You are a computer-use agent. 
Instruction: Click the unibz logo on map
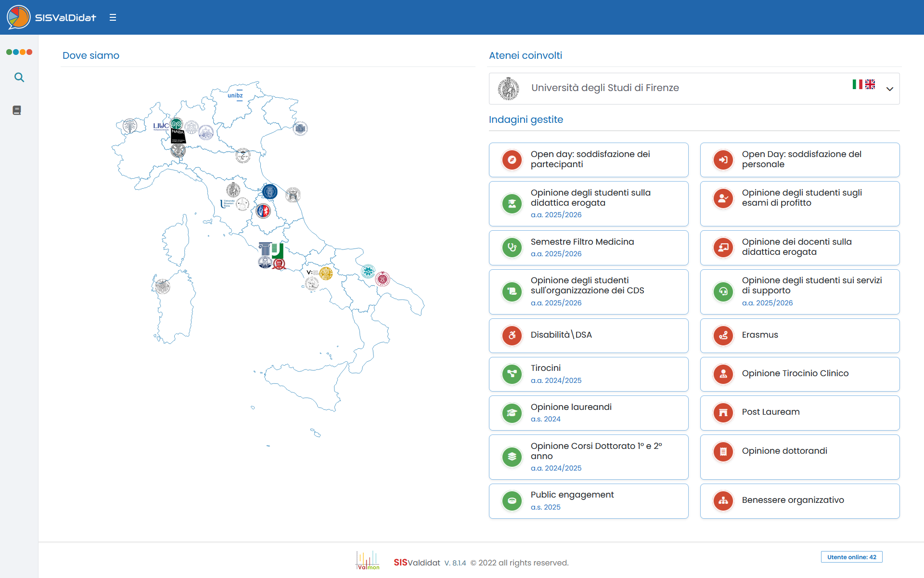click(x=235, y=94)
